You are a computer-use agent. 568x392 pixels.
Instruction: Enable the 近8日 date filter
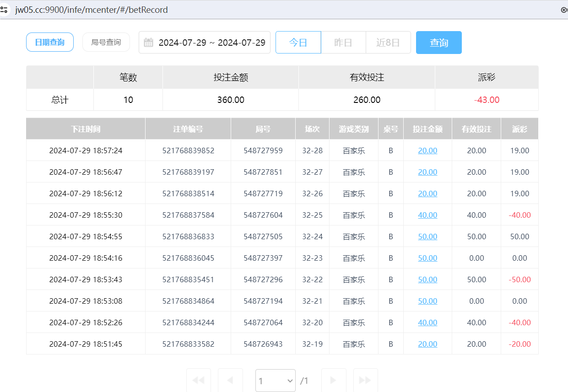[x=388, y=42]
